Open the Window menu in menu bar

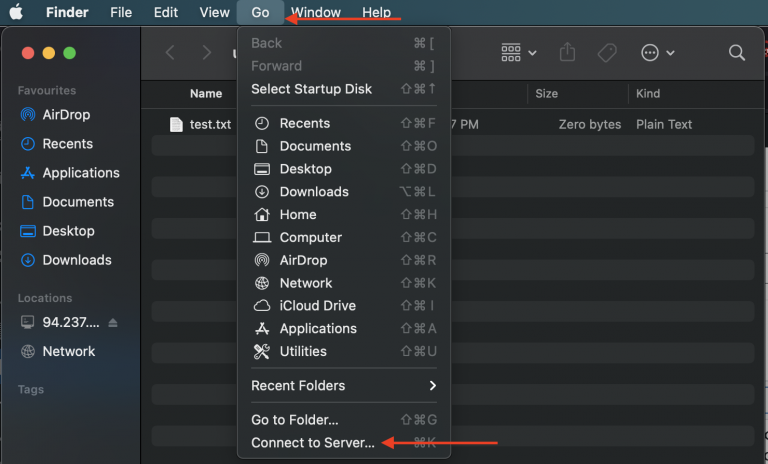coord(315,13)
